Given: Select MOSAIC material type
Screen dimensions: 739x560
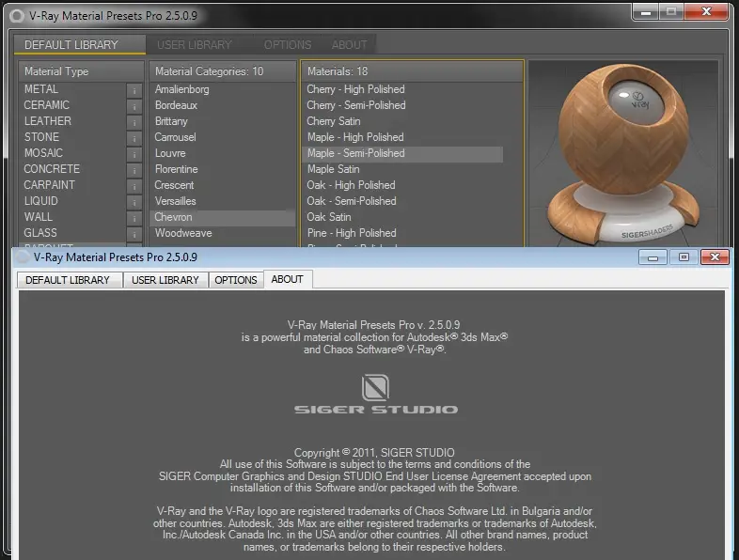Looking at the screenshot, I should click(x=72, y=153).
